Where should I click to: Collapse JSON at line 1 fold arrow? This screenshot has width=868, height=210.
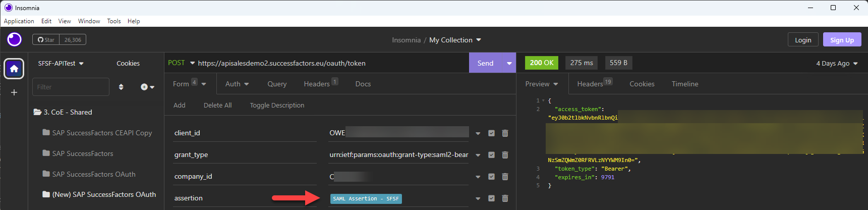pyautogui.click(x=543, y=100)
